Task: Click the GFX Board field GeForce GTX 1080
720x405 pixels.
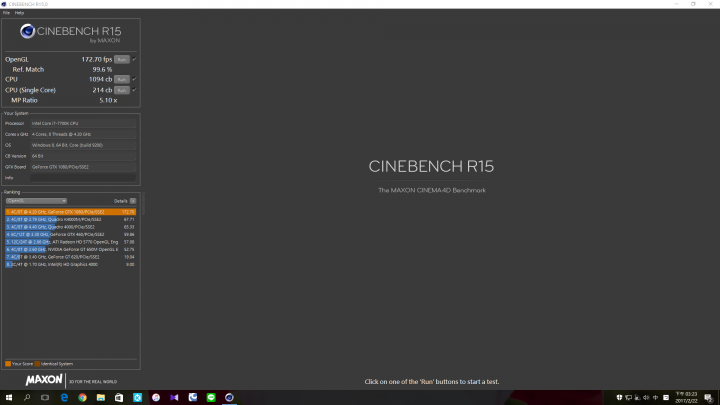Action: (x=83, y=167)
